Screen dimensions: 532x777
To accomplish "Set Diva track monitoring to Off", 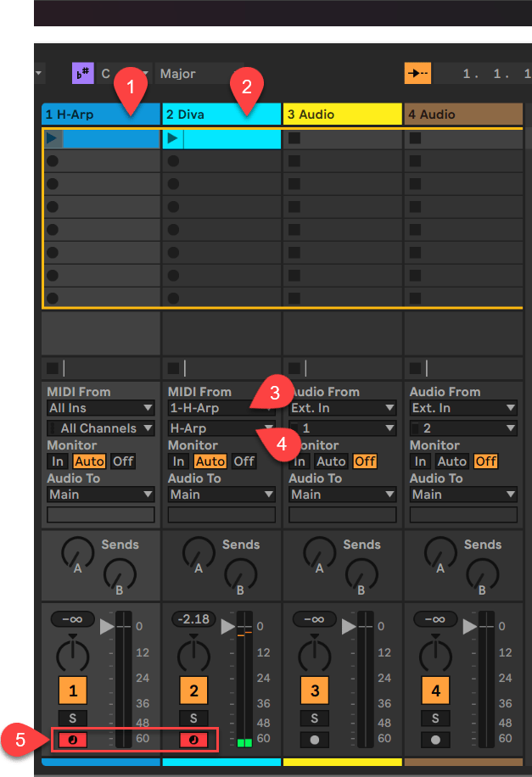I will tap(244, 461).
